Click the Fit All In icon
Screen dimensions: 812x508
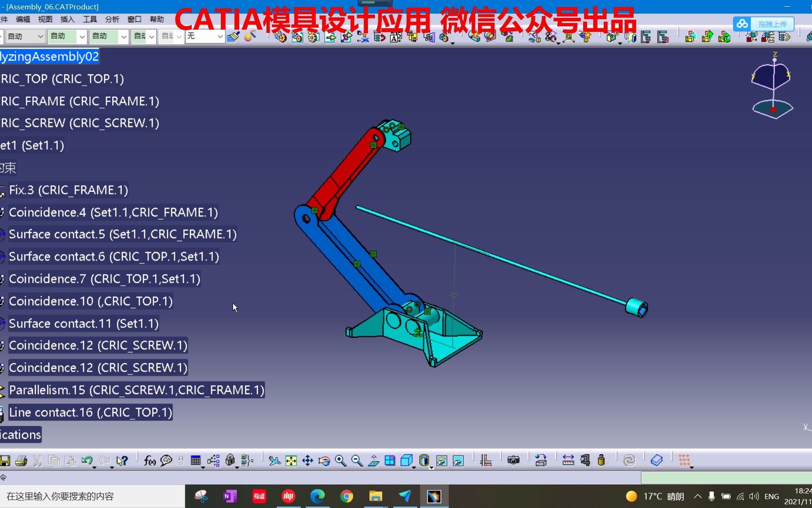291,460
